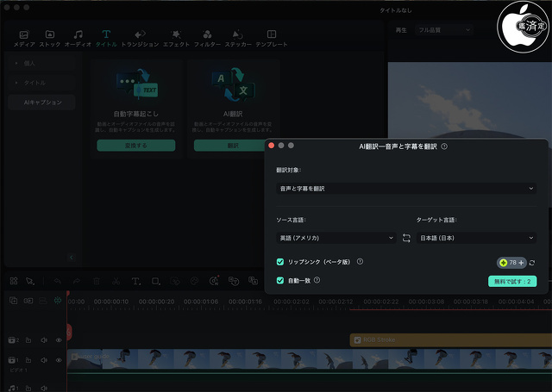Select the AI翻訳 card thumbnail
Viewport: 552px width, 392px height.
click(x=233, y=84)
